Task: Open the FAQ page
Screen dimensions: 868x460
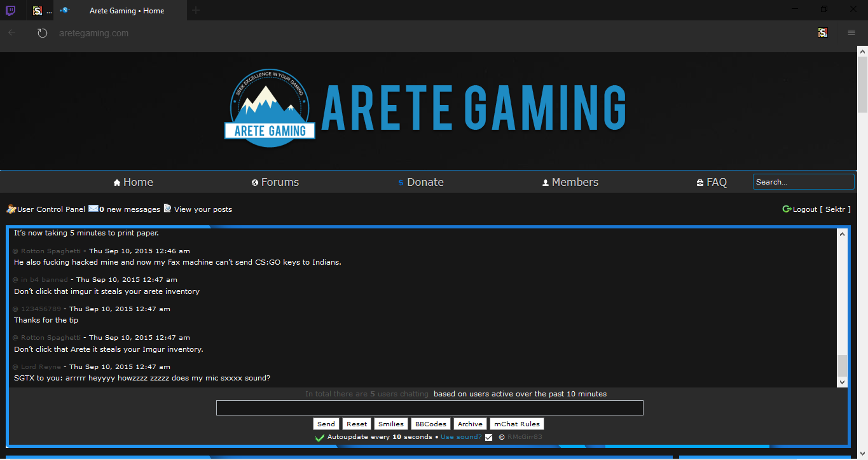Action: [x=717, y=182]
